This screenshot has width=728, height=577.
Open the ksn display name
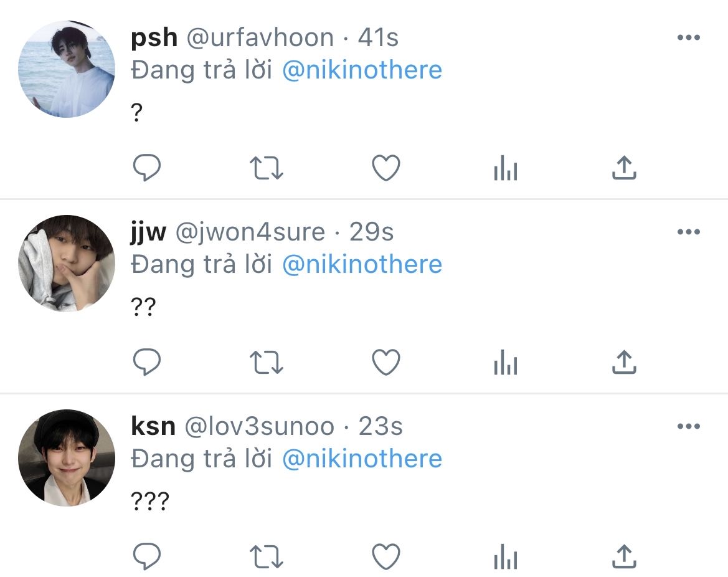point(153,426)
